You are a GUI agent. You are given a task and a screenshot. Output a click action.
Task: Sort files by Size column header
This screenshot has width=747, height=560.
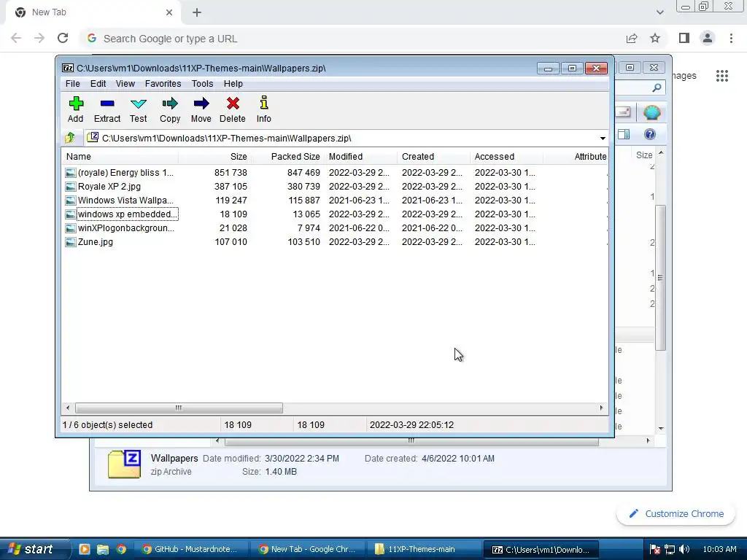(214, 157)
